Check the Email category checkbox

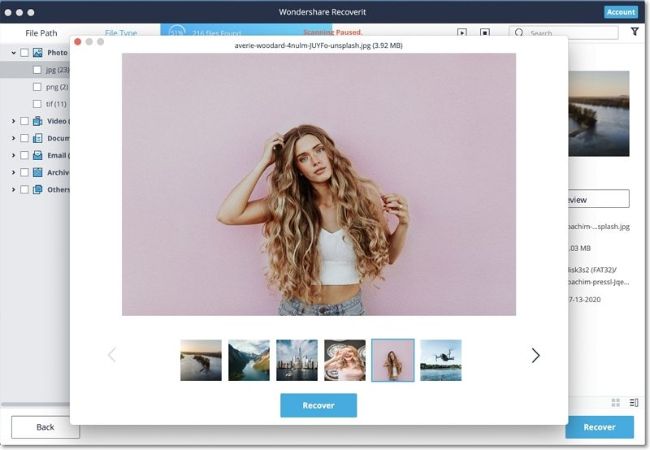24,155
